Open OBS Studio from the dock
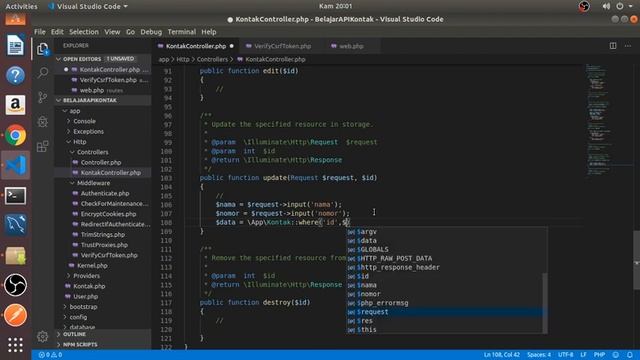Image resolution: width=640 pixels, height=360 pixels. pyautogui.click(x=16, y=285)
